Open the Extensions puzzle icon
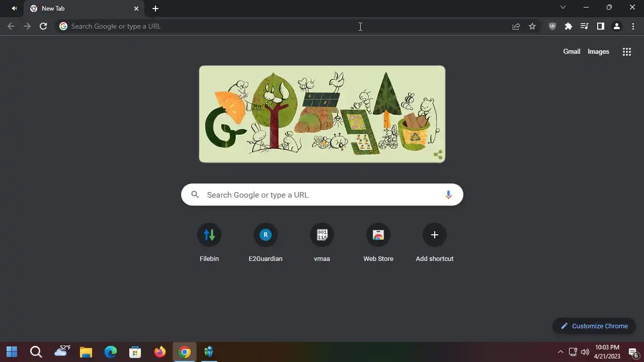Viewport: 644px width, 362px height. [569, 26]
